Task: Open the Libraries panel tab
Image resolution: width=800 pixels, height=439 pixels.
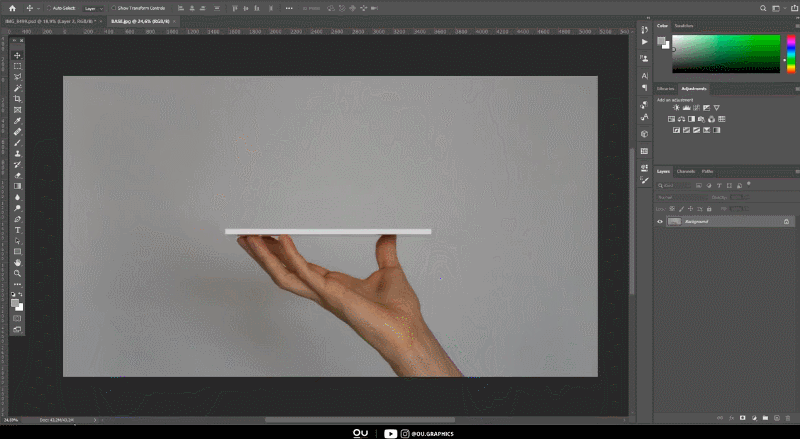Action: 665,89
